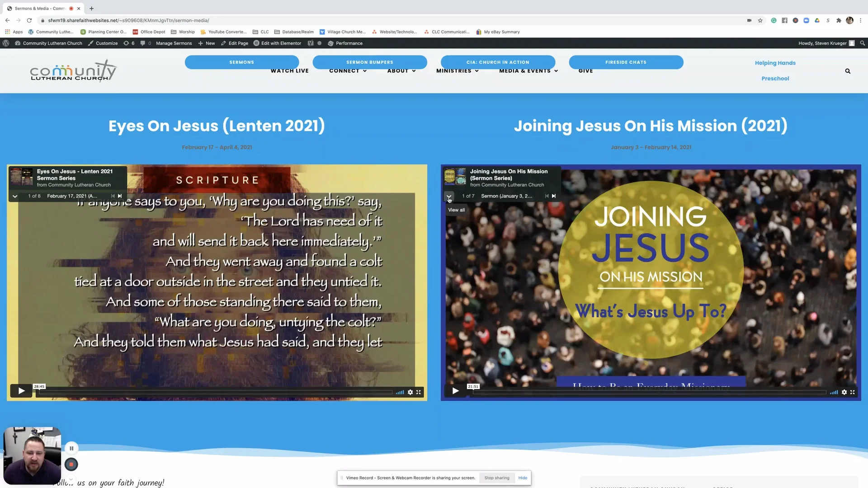The image size is (868, 488).
Task: Expand the Media & Events dropdown
Action: pyautogui.click(x=528, y=71)
